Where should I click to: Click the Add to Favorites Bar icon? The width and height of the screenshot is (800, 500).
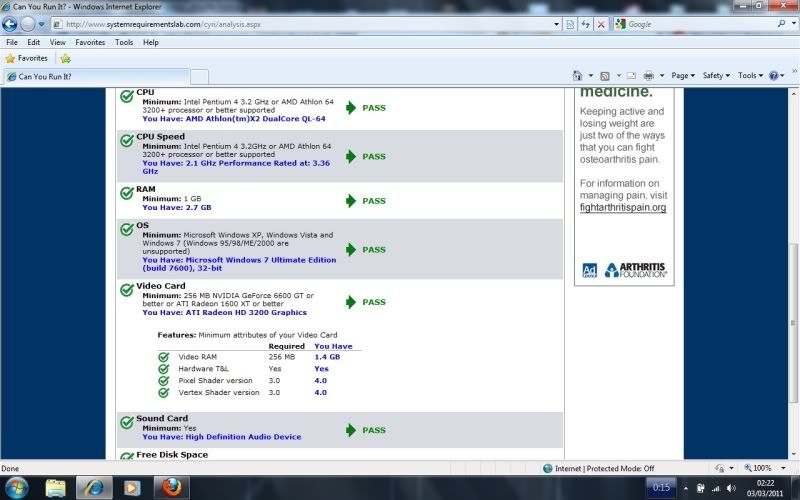[65, 59]
